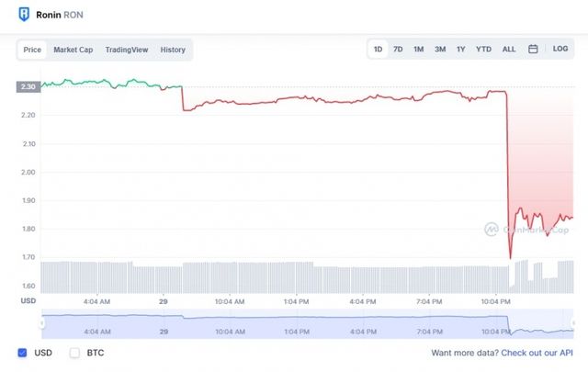588x372 pixels.
Task: Switch to the Market Cap tab
Action: (x=73, y=50)
